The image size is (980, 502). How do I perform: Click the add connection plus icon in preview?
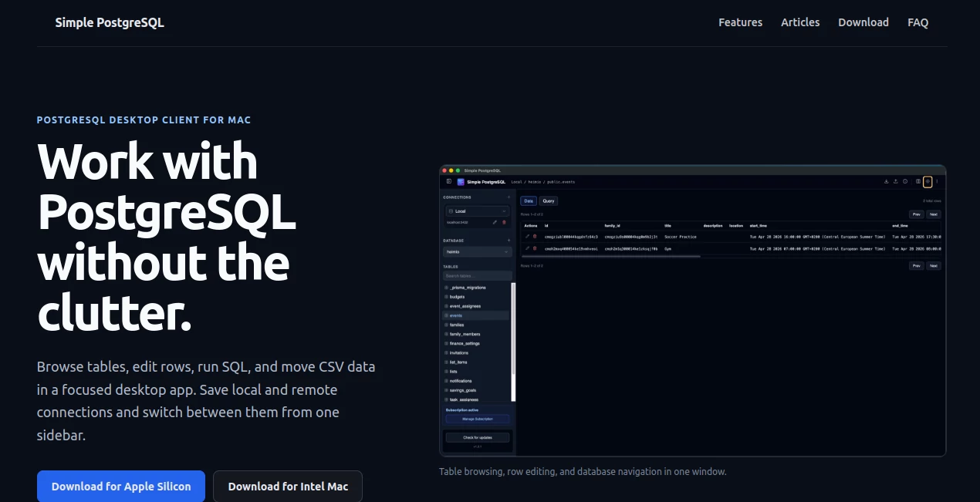[x=509, y=197]
